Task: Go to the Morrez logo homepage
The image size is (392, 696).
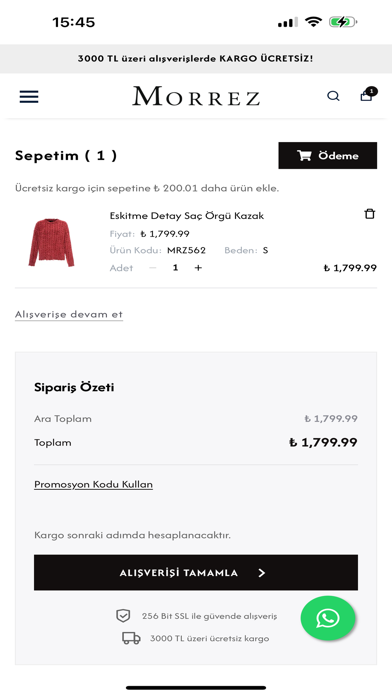Action: pos(196,96)
